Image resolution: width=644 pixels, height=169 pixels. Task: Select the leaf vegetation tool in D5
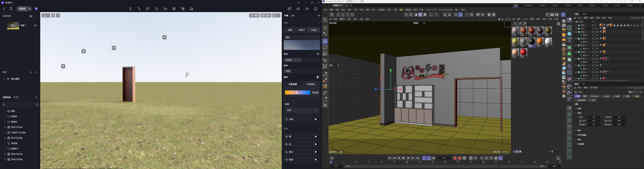point(148,9)
